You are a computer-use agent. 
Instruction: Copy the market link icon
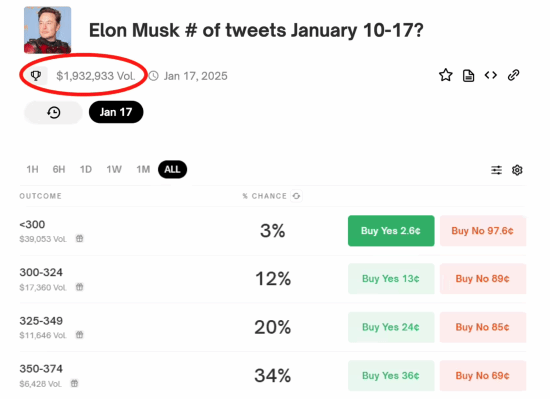coord(514,75)
